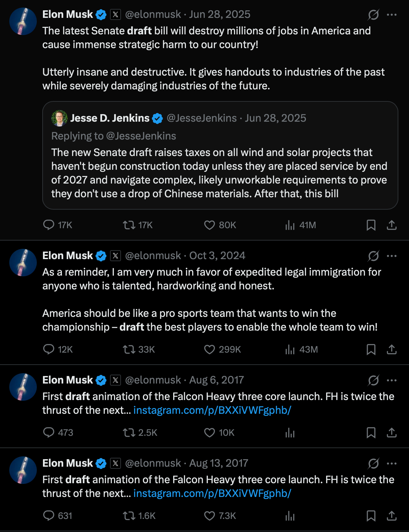The height and width of the screenshot is (532, 409).
Task: Open Instagram link in Aug 13, 2017 tweet
Action: pos(212,493)
